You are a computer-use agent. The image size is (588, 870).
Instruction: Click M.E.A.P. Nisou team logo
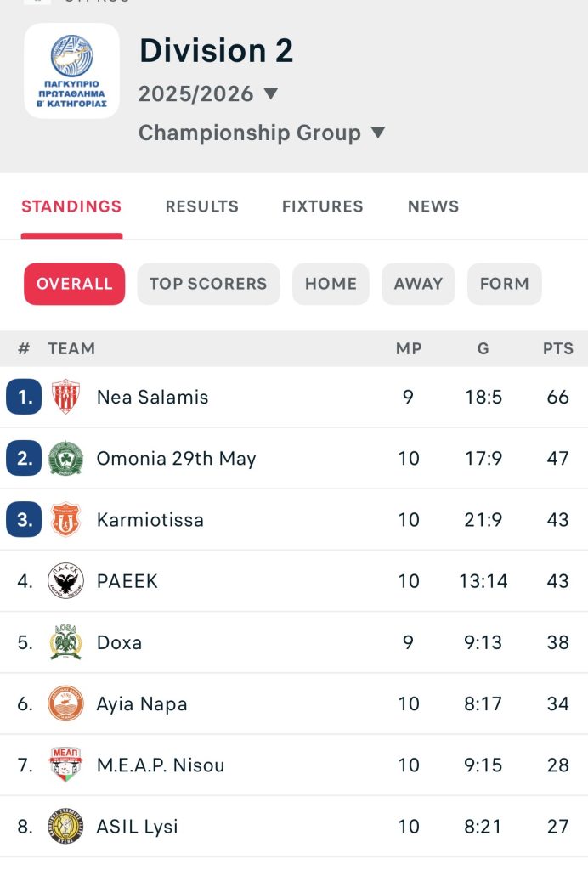click(x=65, y=765)
